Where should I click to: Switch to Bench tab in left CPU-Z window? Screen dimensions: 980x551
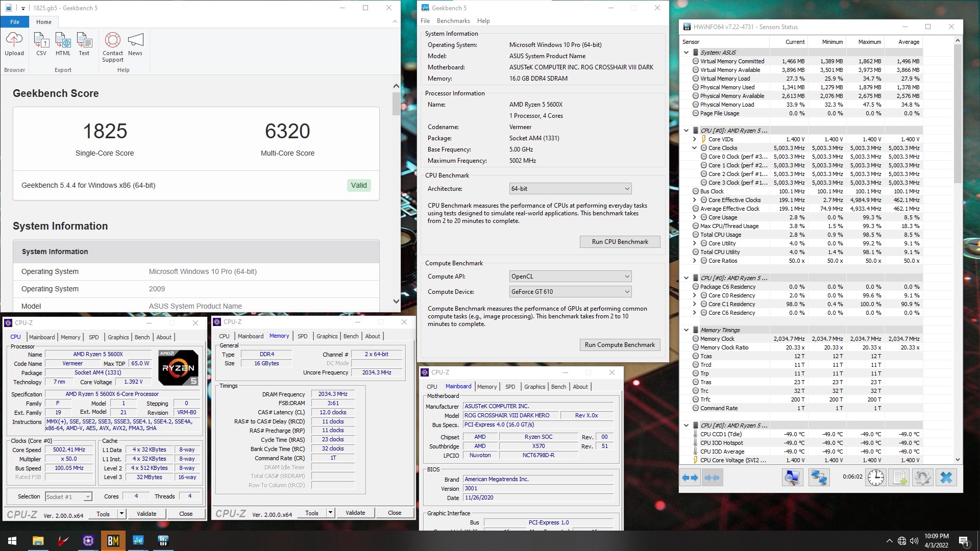(x=142, y=337)
